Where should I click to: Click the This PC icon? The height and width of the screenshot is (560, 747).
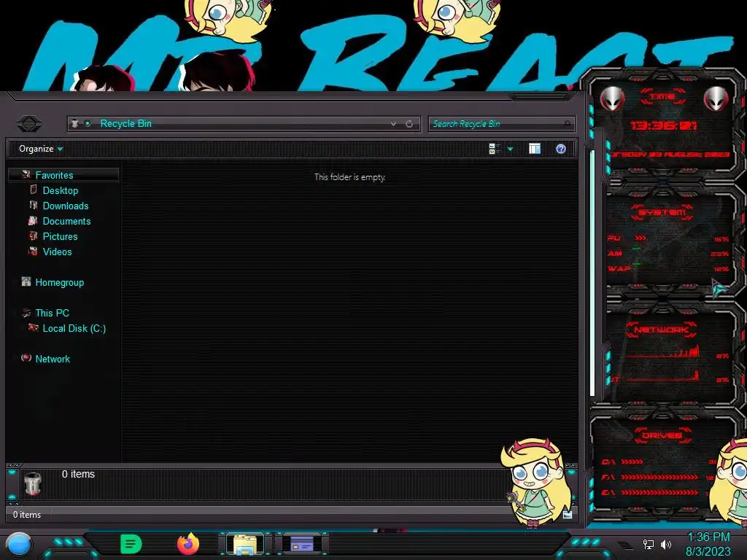click(x=26, y=312)
